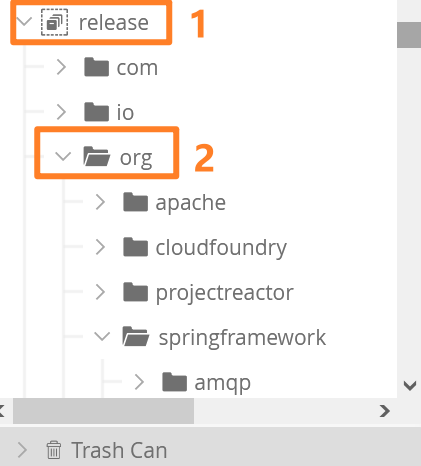This screenshot has width=421, height=466.
Task: Expand the com folder
Action: click(61, 67)
